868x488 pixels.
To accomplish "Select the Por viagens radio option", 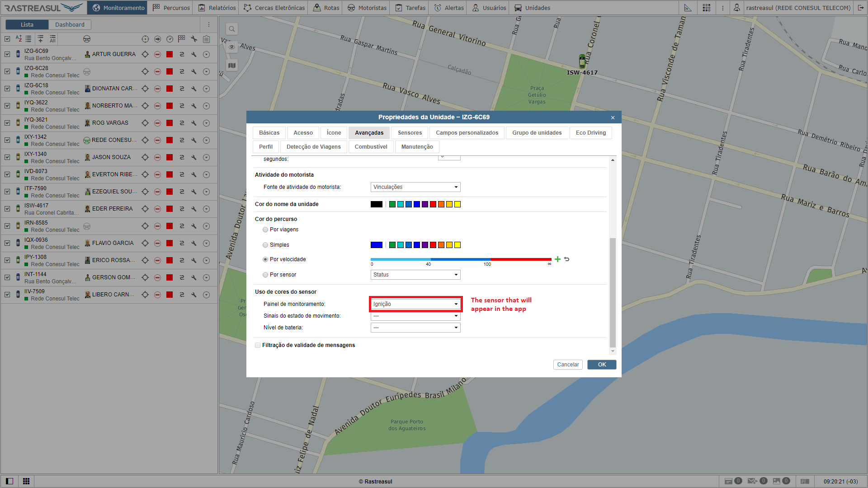I will (265, 230).
